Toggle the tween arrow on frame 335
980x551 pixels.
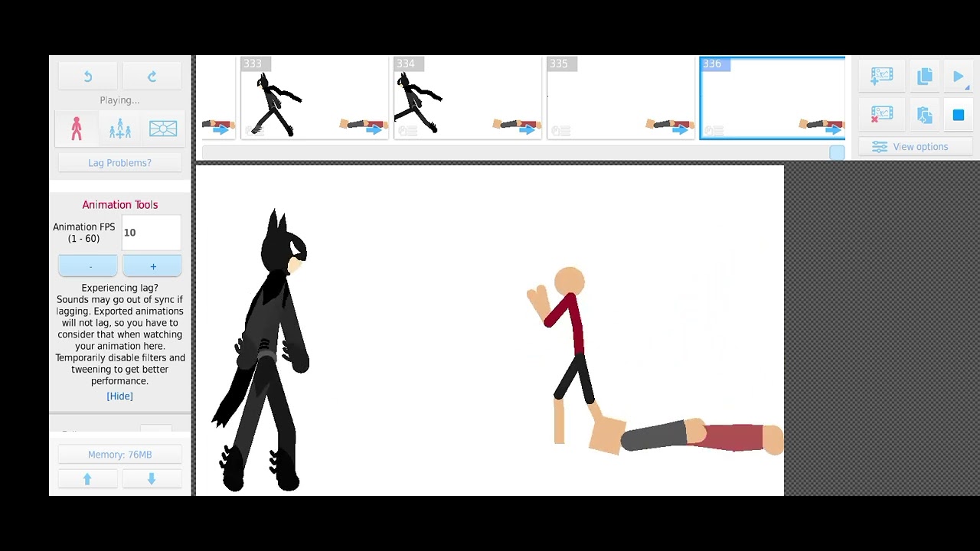click(681, 130)
